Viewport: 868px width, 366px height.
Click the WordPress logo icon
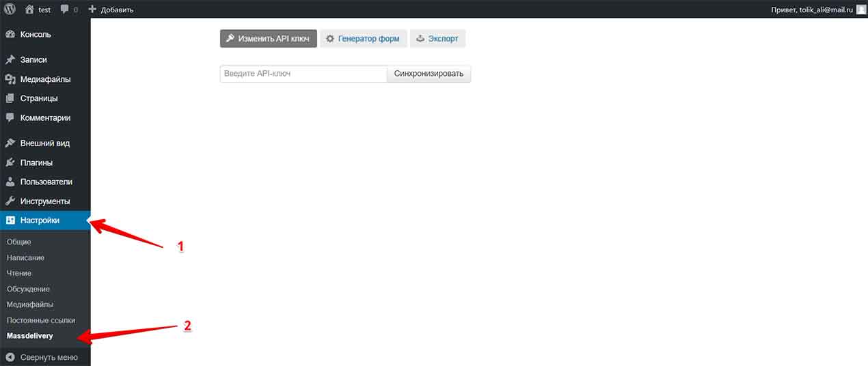click(10, 10)
